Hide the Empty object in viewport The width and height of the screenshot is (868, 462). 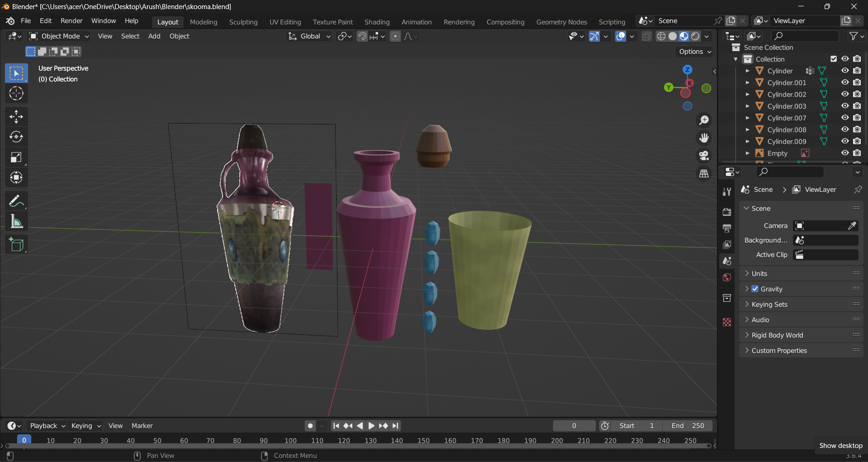[x=845, y=153]
